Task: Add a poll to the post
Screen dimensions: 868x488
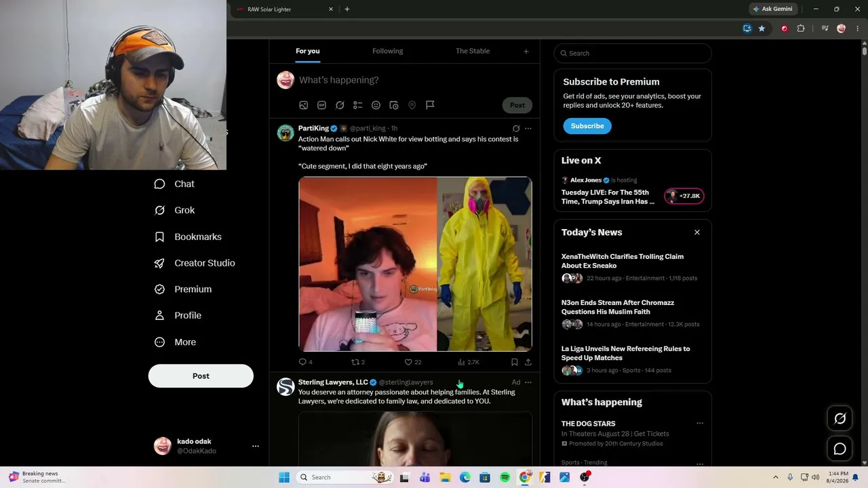Action: click(x=358, y=105)
